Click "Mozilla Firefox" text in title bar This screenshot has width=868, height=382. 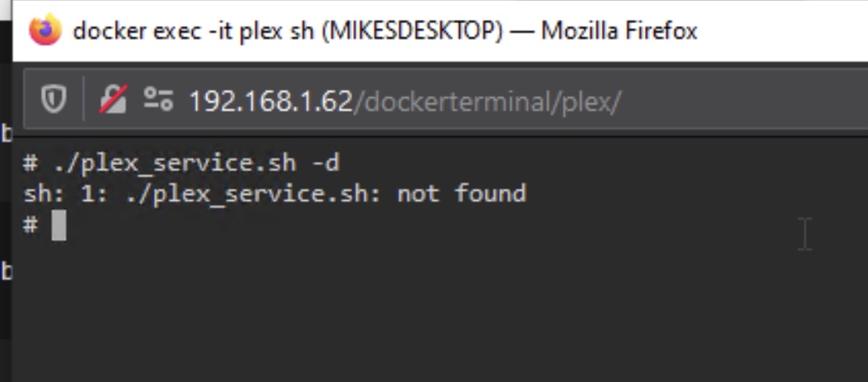point(619,31)
